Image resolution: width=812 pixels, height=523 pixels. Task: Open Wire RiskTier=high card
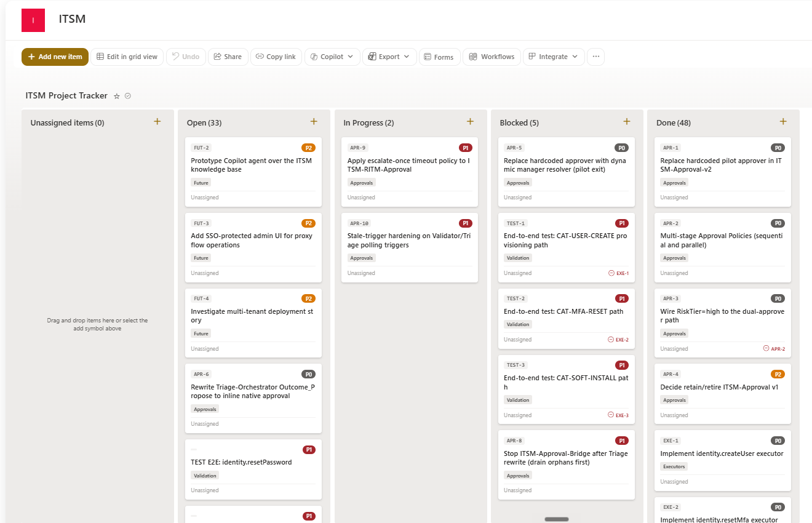pos(723,323)
